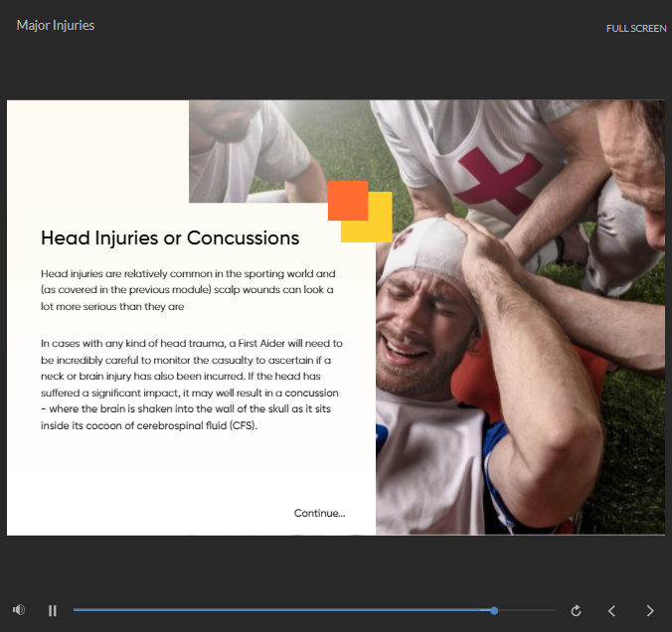Click the orange square graphic
The height and width of the screenshot is (632, 672).
point(347,199)
